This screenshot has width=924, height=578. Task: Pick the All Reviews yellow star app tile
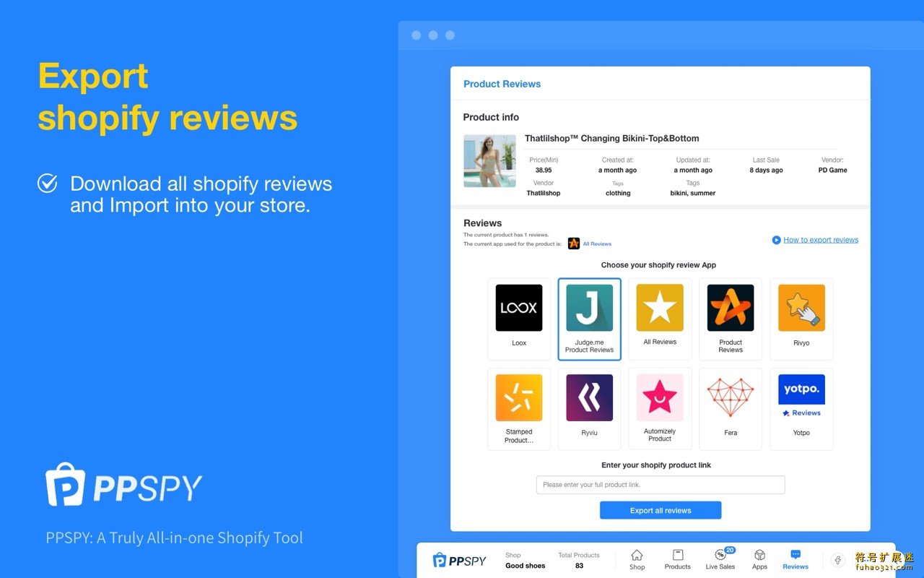(x=660, y=319)
